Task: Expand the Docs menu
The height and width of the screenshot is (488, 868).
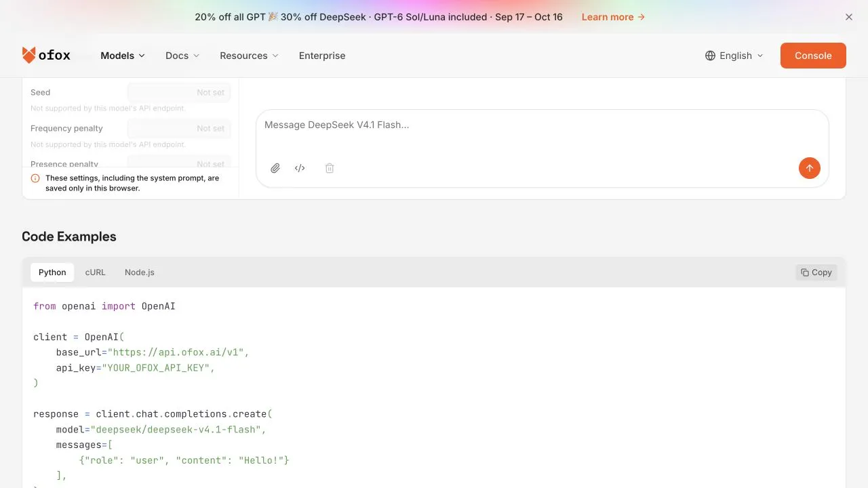Action: click(x=182, y=56)
